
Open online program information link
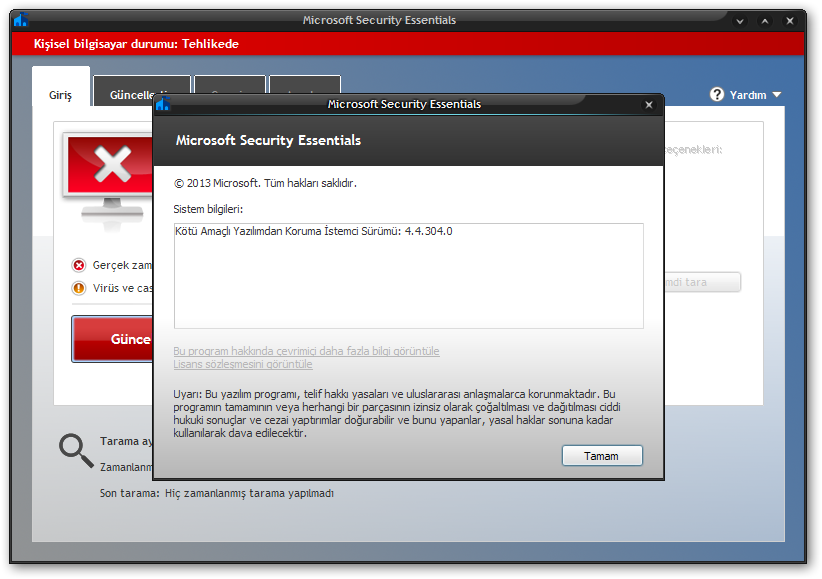[x=306, y=351]
